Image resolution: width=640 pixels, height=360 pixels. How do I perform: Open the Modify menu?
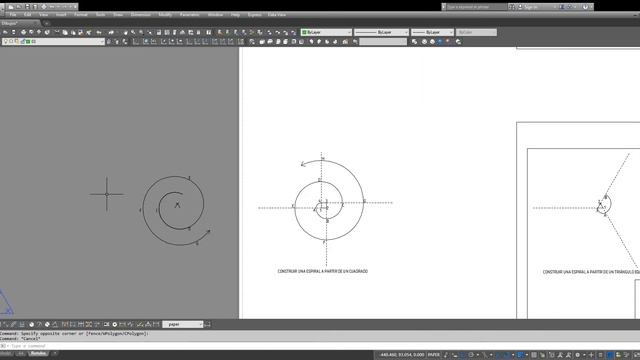[165, 15]
